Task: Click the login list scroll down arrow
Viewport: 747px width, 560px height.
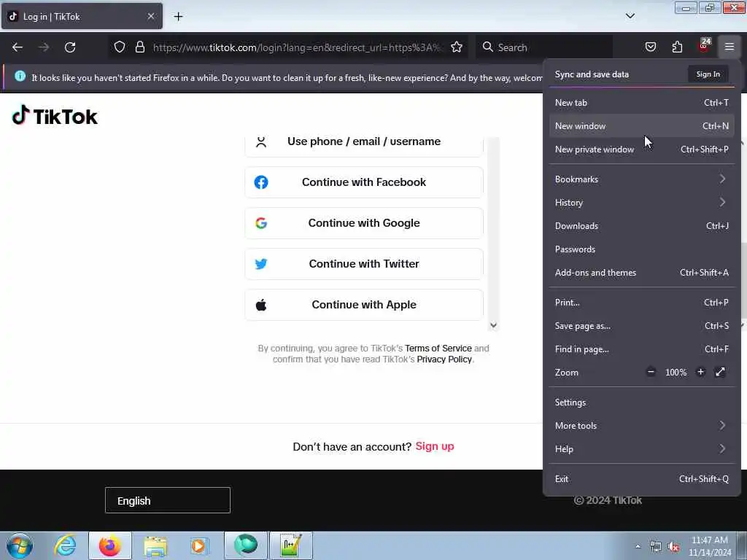Action: coord(494,325)
